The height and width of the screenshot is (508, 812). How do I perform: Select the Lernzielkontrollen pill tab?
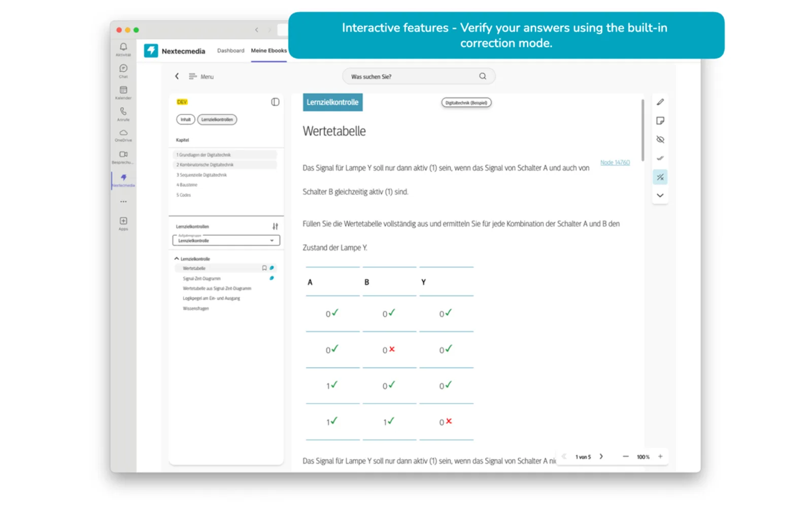217,119
